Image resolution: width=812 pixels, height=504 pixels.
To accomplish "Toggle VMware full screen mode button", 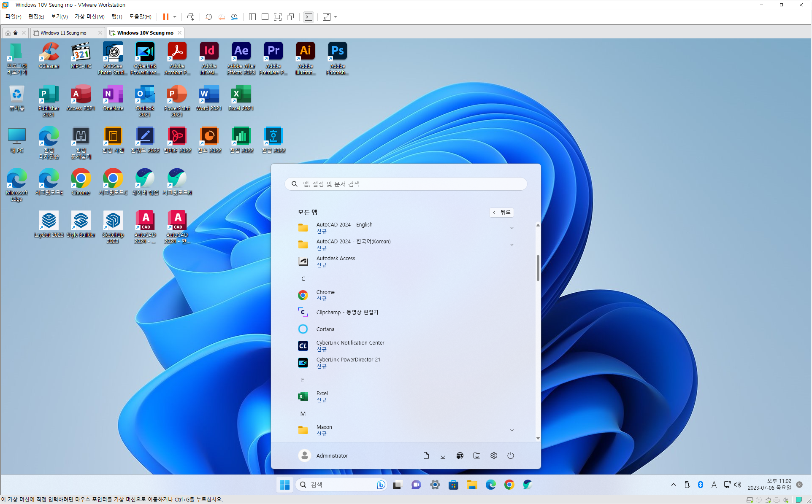I will pyautogui.click(x=278, y=17).
